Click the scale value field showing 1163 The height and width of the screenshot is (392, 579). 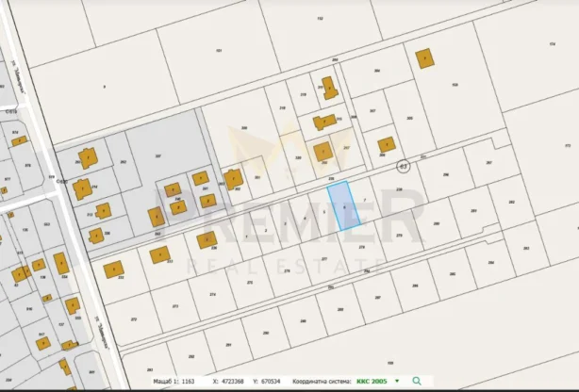(x=189, y=381)
